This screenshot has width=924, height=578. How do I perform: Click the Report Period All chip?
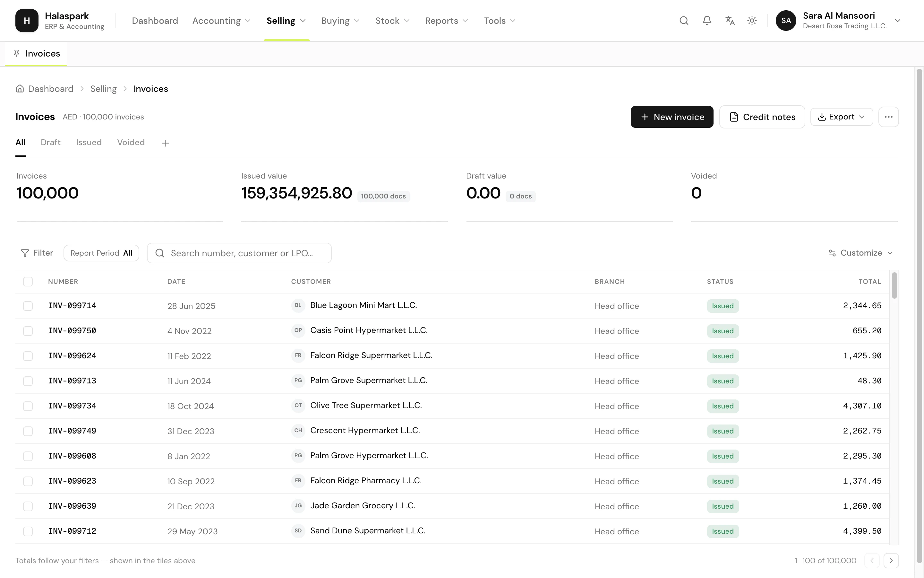101,253
